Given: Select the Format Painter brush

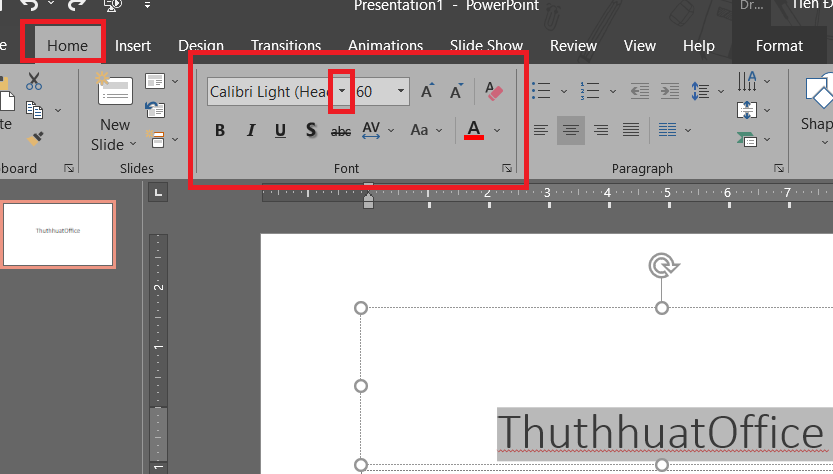Looking at the screenshot, I should point(35,139).
